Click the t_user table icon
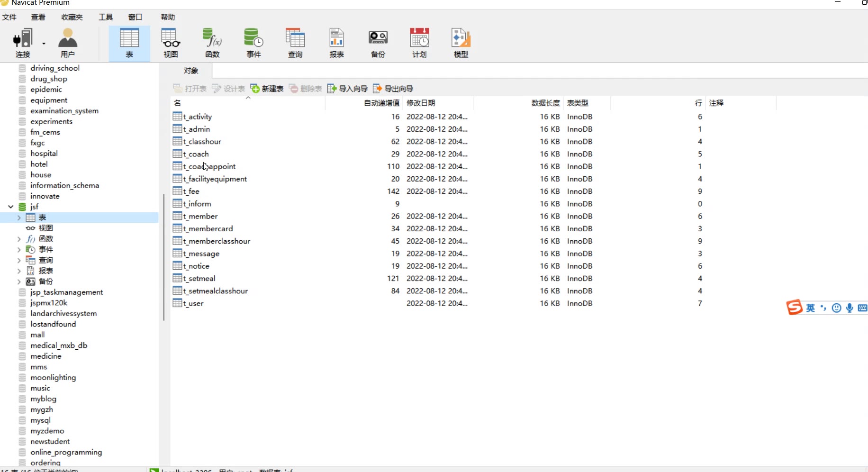This screenshot has height=472, width=868. 178,303
